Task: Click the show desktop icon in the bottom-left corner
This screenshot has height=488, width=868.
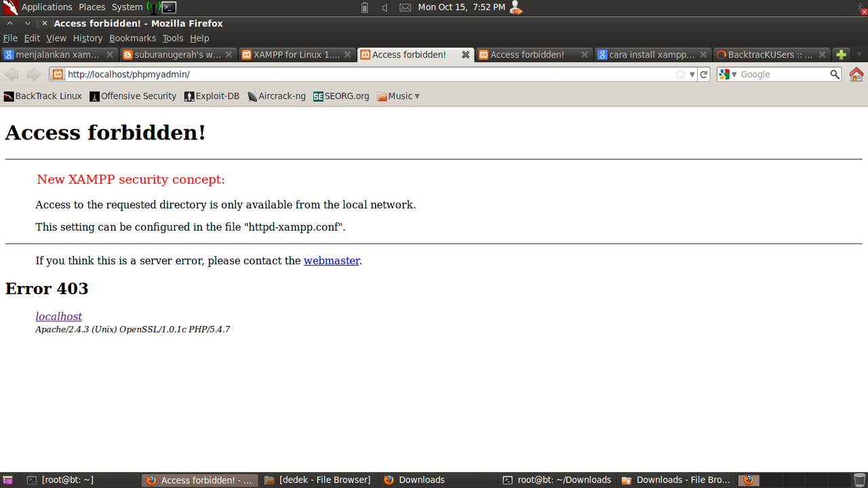Action: point(8,480)
